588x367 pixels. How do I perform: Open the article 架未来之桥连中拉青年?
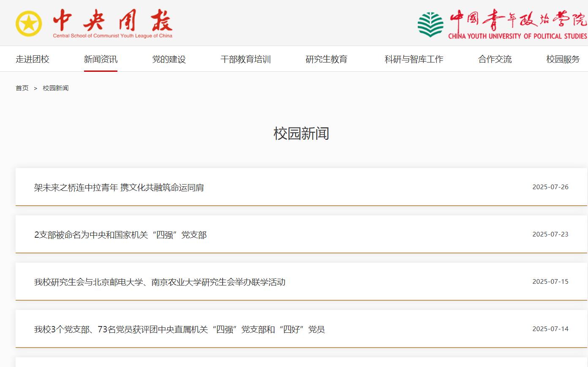[119, 188]
